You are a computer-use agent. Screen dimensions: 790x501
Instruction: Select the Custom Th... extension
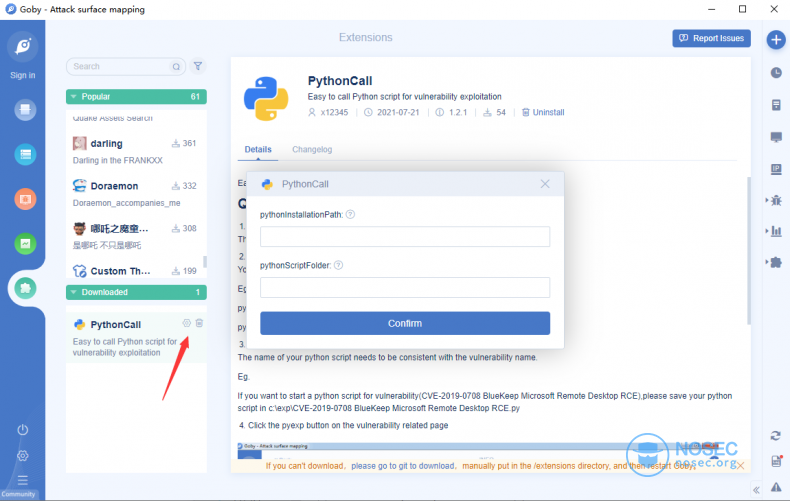[x=136, y=271]
